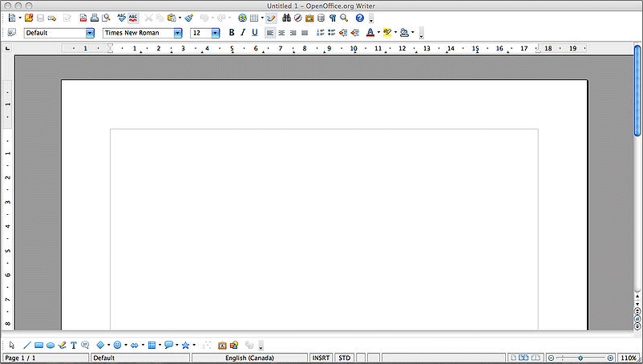Click the vertical scrollbar on the right
Screen dimensions: 643x364
pos(637,90)
